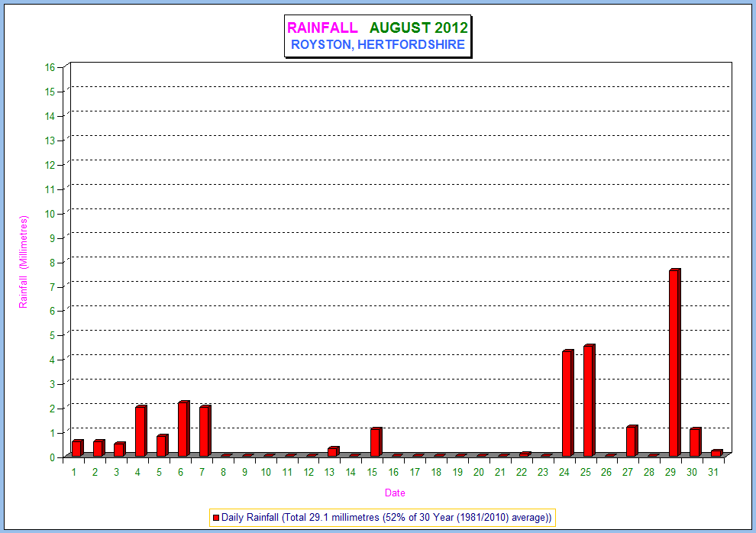This screenshot has height=533, width=756.
Task: Click the y-axis value 9
Action: pos(53,238)
